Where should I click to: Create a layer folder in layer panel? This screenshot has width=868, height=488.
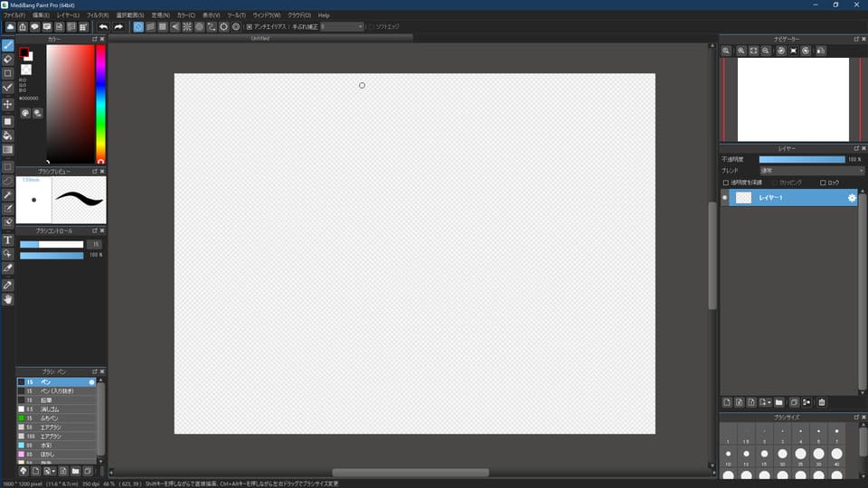(778, 402)
